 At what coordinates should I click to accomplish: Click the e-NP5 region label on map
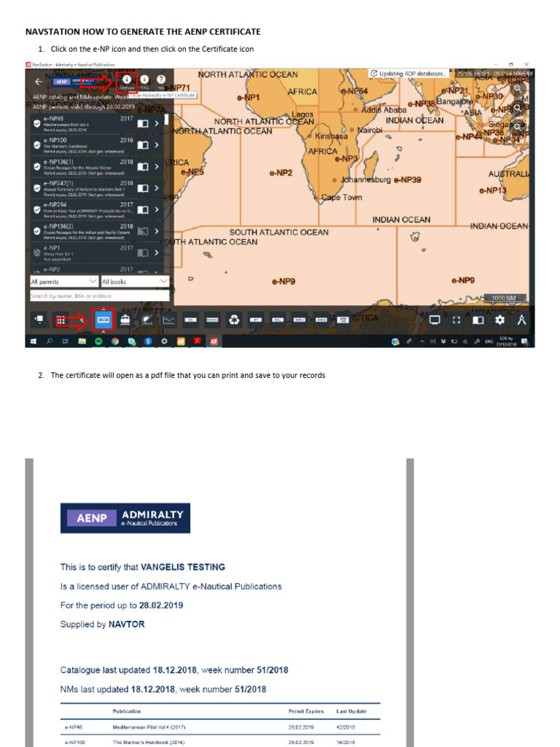click(192, 171)
